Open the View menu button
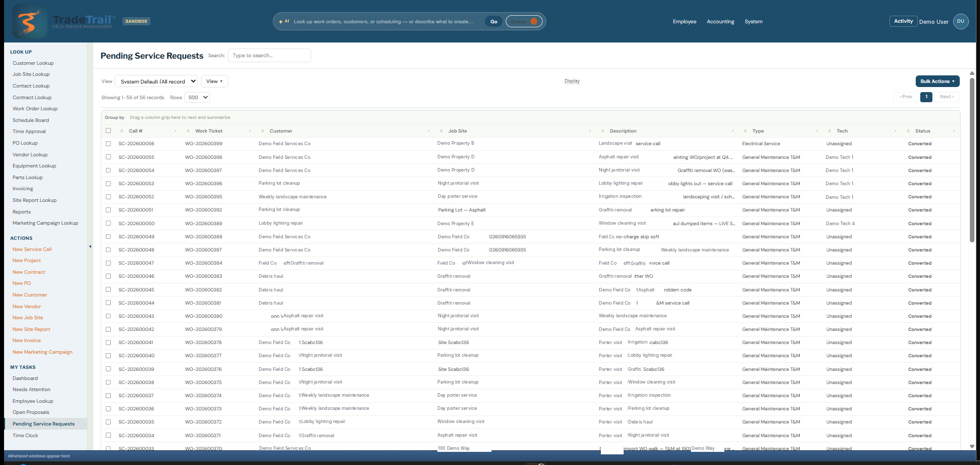Image resolution: width=980 pixels, height=465 pixels. tap(215, 81)
